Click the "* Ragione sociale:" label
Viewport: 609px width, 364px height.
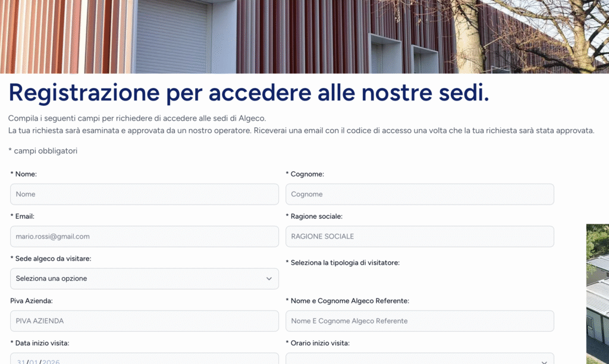pos(316,216)
